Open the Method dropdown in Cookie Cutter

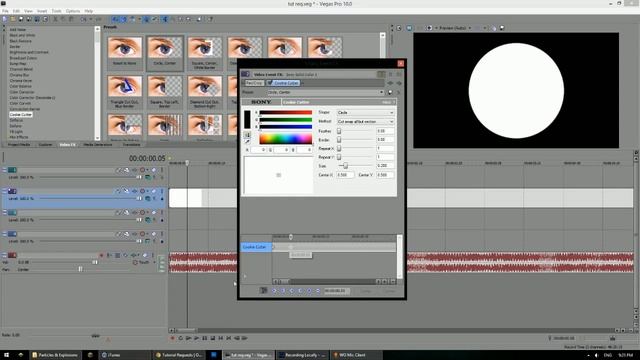365,122
